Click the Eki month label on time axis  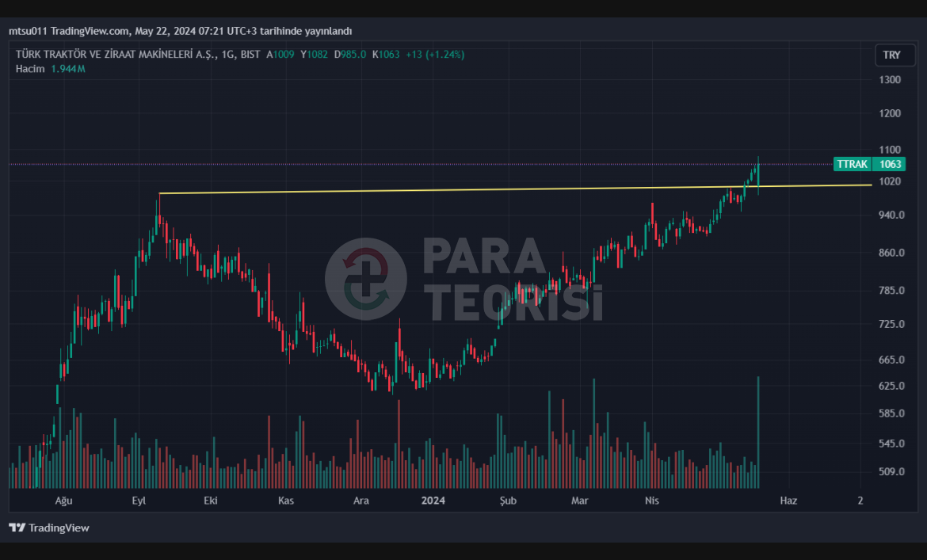(x=211, y=501)
